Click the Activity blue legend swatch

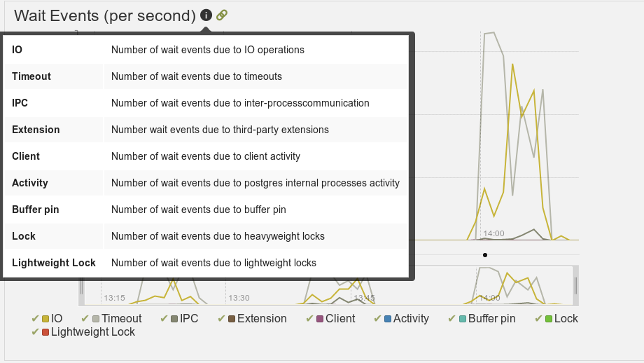[x=388, y=319]
